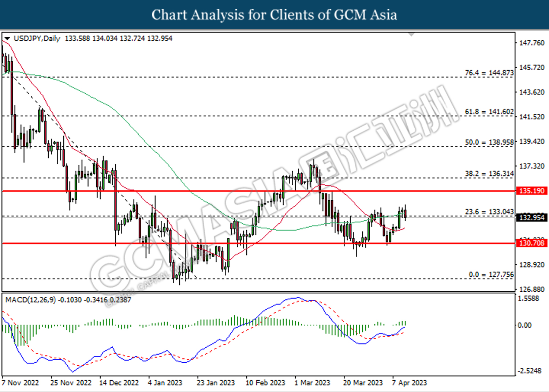Click the 25 Nov 2022 date label
This screenshot has width=549, height=392.
71,383
